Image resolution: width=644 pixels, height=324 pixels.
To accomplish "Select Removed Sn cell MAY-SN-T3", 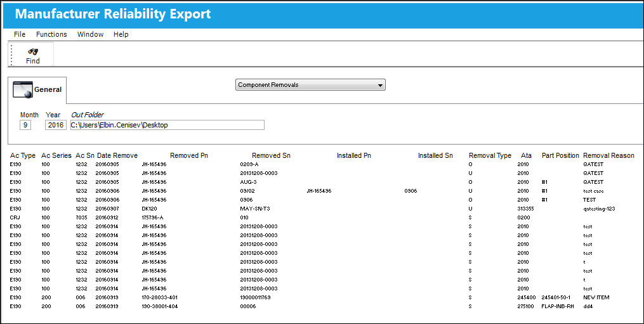I will pos(255,209).
